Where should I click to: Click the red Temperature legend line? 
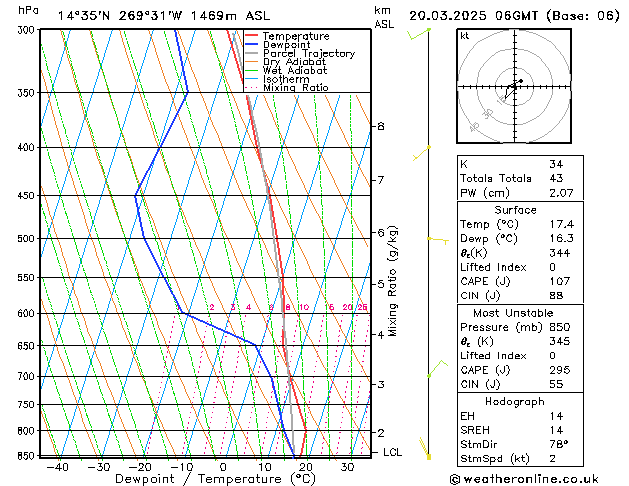252,36
